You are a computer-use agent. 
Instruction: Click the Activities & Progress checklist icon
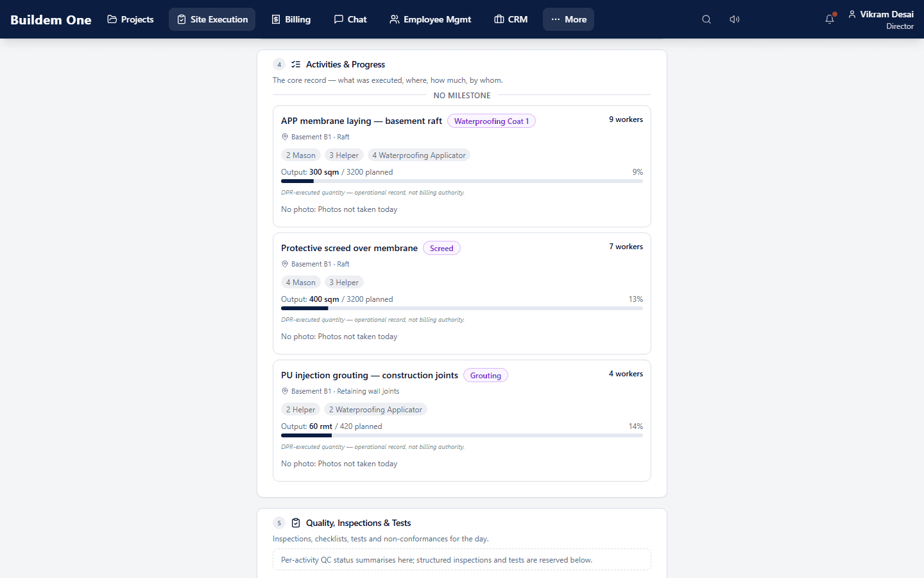pos(296,64)
